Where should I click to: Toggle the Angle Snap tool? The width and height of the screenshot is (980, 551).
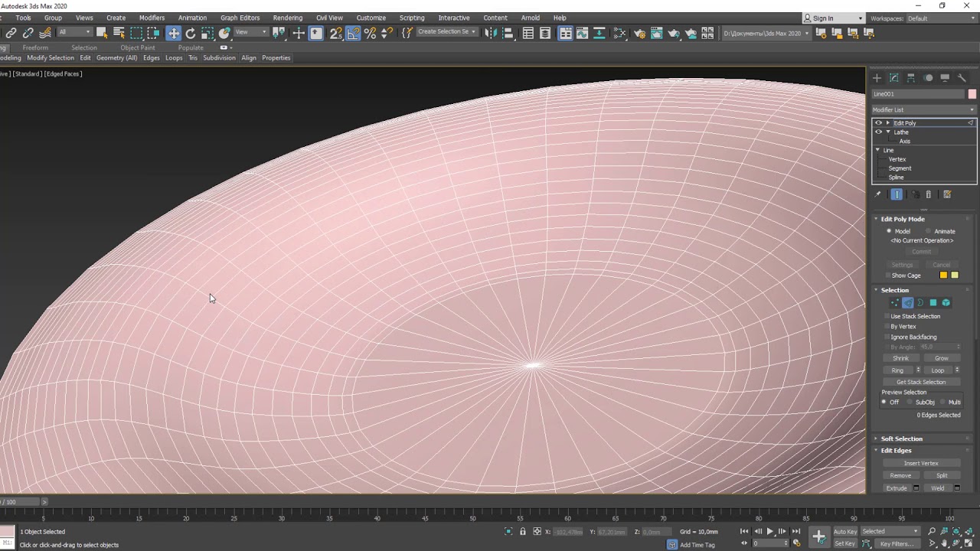pos(353,33)
